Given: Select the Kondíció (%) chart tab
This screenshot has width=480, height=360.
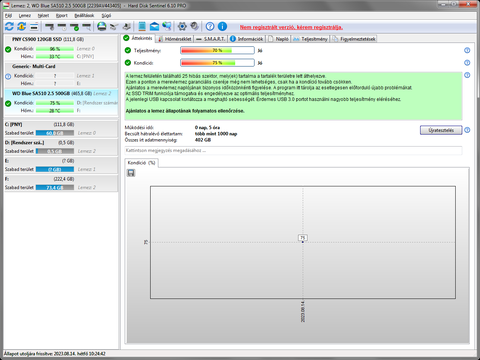Looking at the screenshot, I should pyautogui.click(x=142, y=163).
